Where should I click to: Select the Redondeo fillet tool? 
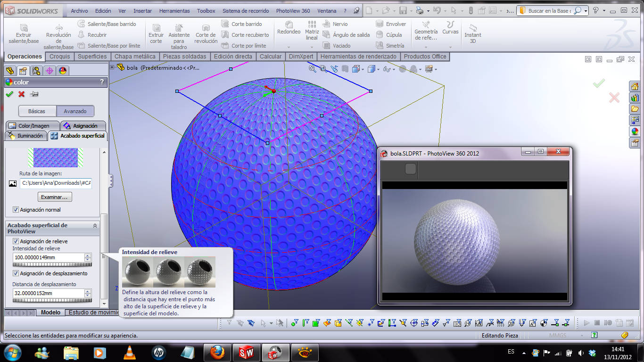click(x=289, y=28)
